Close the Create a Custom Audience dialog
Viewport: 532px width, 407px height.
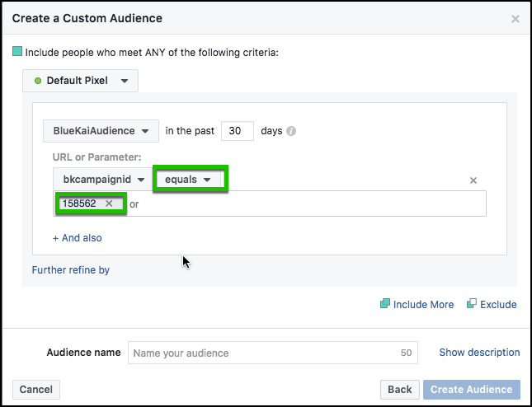(516, 19)
